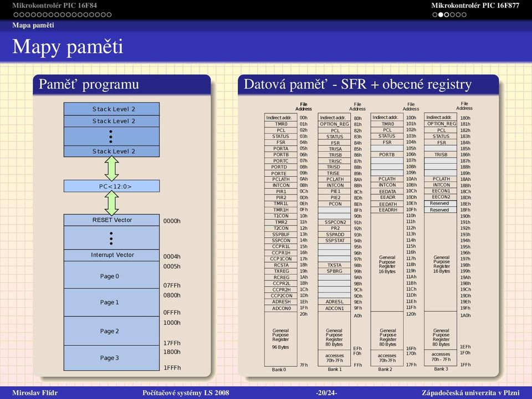
Task: Click the EEADRH register cell
Action: (x=387, y=210)
